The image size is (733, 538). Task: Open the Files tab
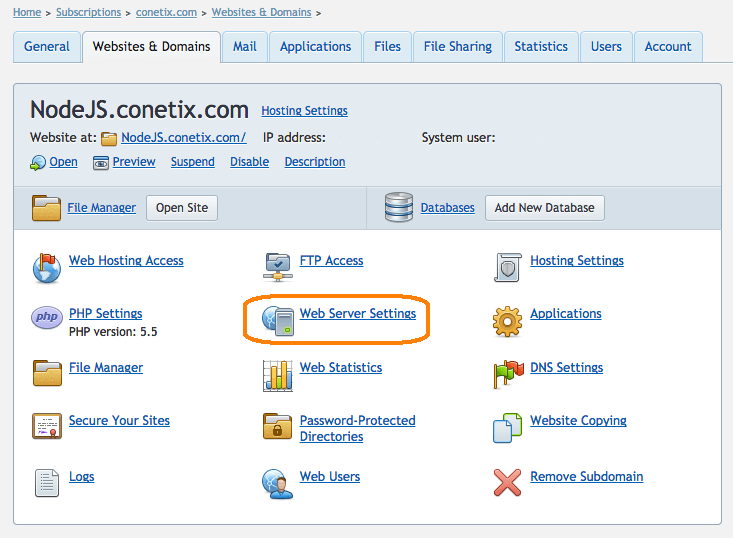click(x=388, y=47)
